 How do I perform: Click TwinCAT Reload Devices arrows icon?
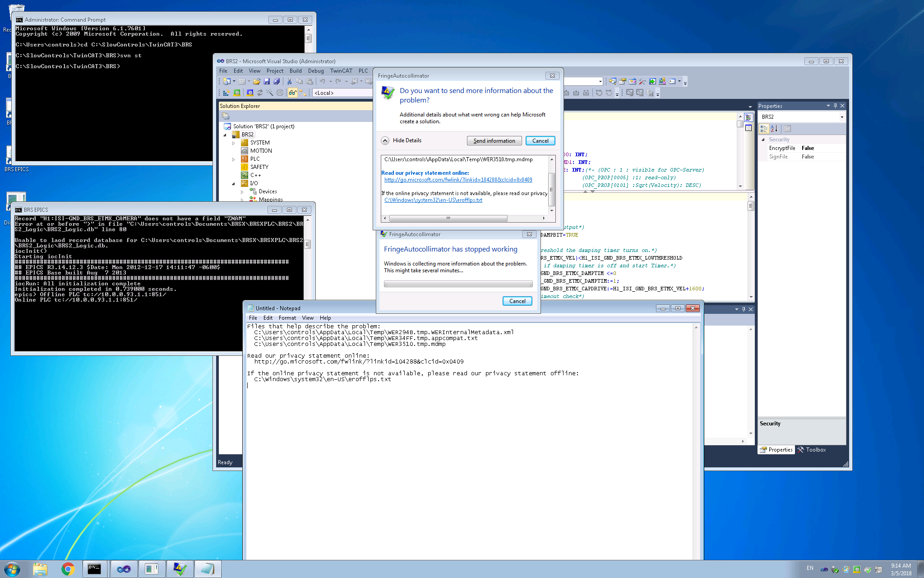pyautogui.click(x=260, y=93)
